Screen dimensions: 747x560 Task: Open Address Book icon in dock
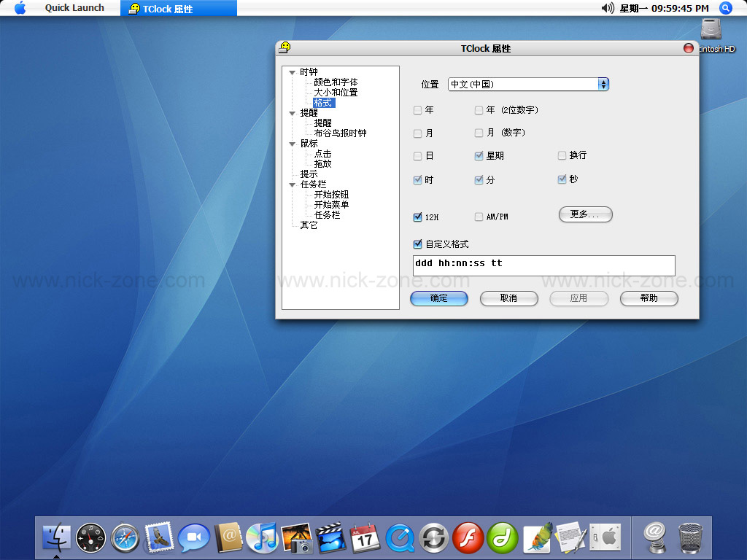(x=228, y=538)
